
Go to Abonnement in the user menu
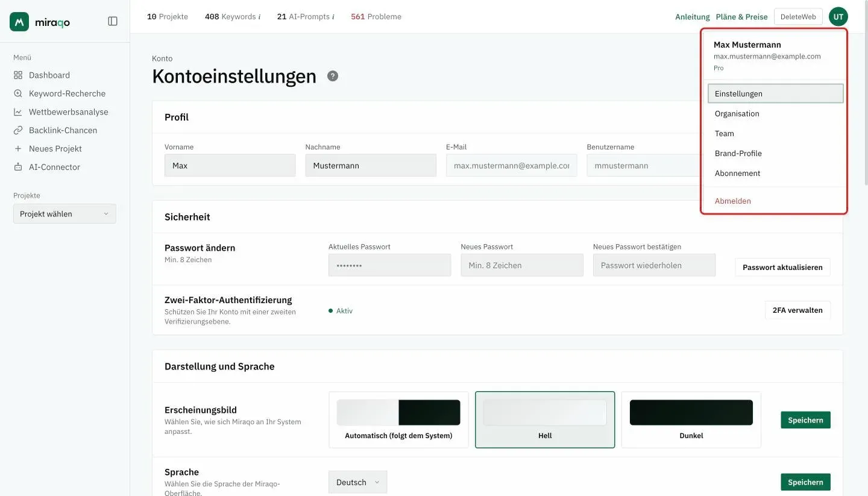coord(775,173)
